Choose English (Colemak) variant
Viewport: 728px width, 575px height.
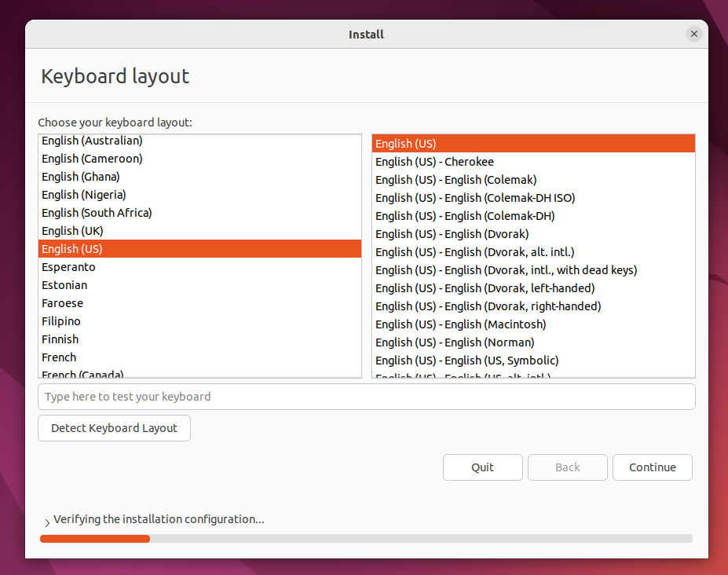coord(533,180)
